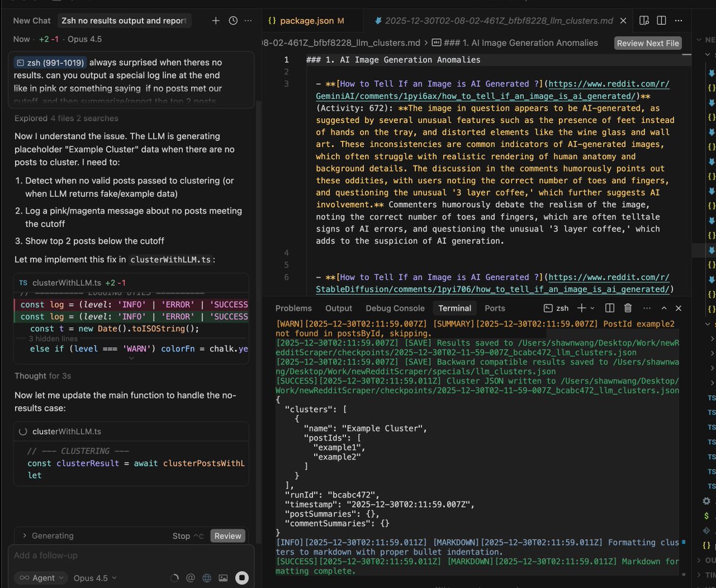Click line number 1 in editor gutter
Screen dimensions: 716x588
pyautogui.click(x=286, y=60)
